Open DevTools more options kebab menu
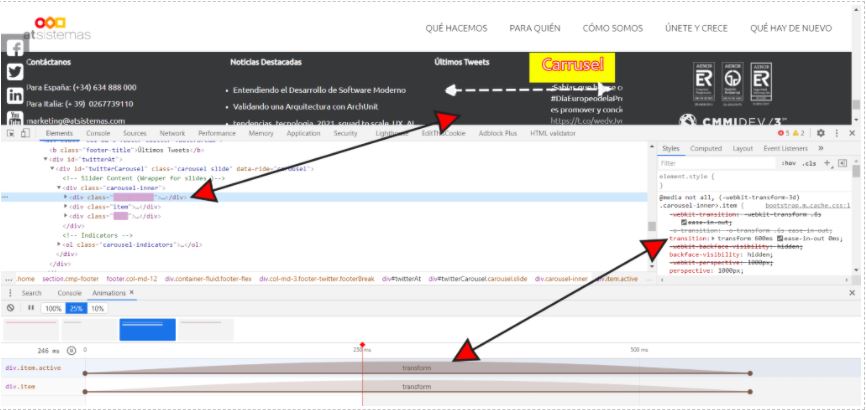The width and height of the screenshot is (866, 410). 837,133
